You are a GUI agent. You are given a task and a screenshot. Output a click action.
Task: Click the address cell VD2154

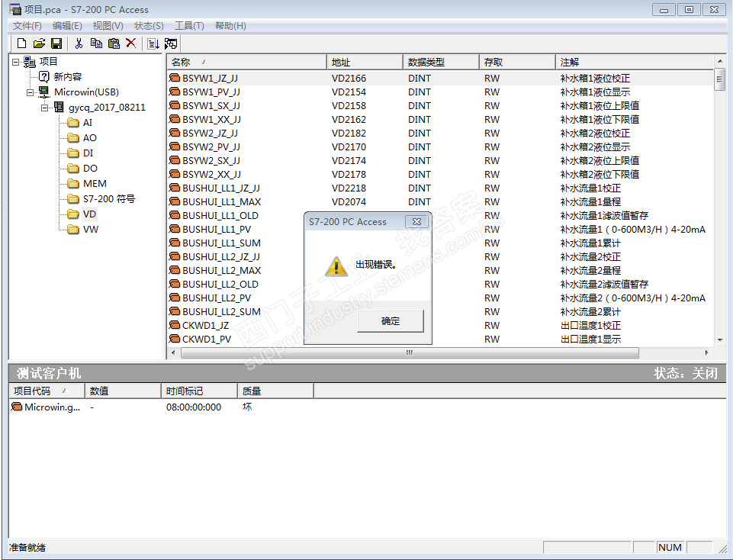pos(349,92)
